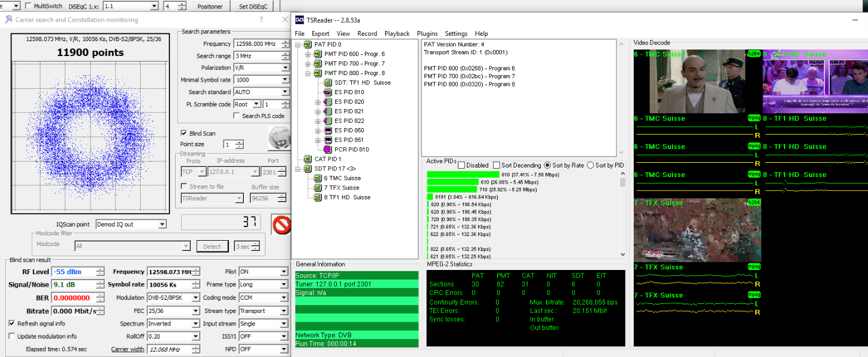The image size is (868, 357).
Task: Check the Disabled box in Active PIDs
Action: click(461, 165)
